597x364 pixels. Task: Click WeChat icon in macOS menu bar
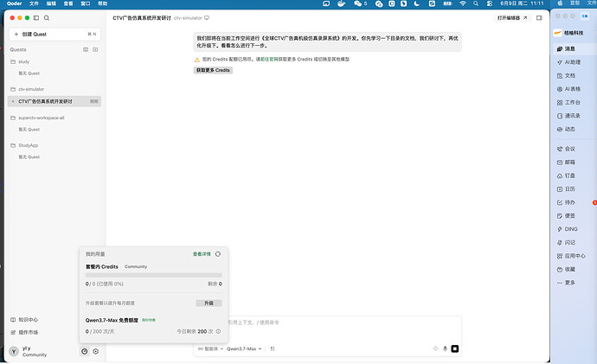pyautogui.click(x=360, y=3)
